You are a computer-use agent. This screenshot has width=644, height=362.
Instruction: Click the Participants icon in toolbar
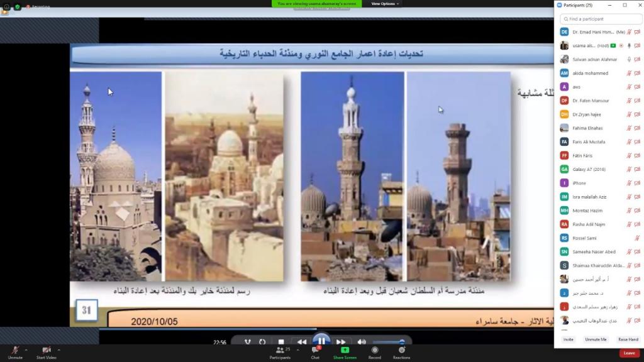tap(280, 350)
